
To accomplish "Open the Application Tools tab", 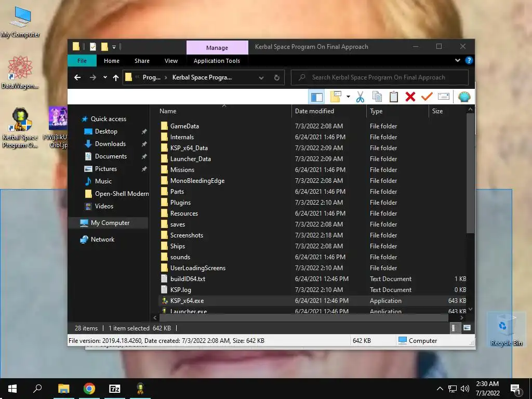I will click(x=217, y=61).
